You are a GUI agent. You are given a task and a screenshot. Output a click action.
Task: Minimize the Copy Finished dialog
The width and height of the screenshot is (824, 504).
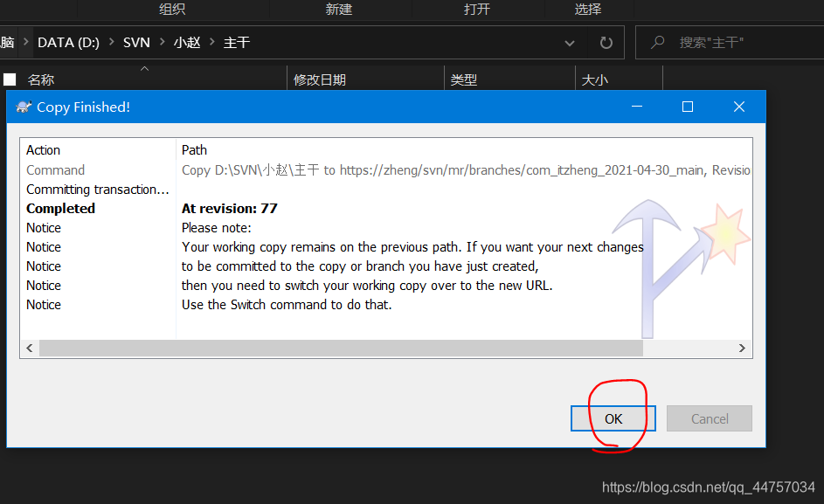coord(637,107)
